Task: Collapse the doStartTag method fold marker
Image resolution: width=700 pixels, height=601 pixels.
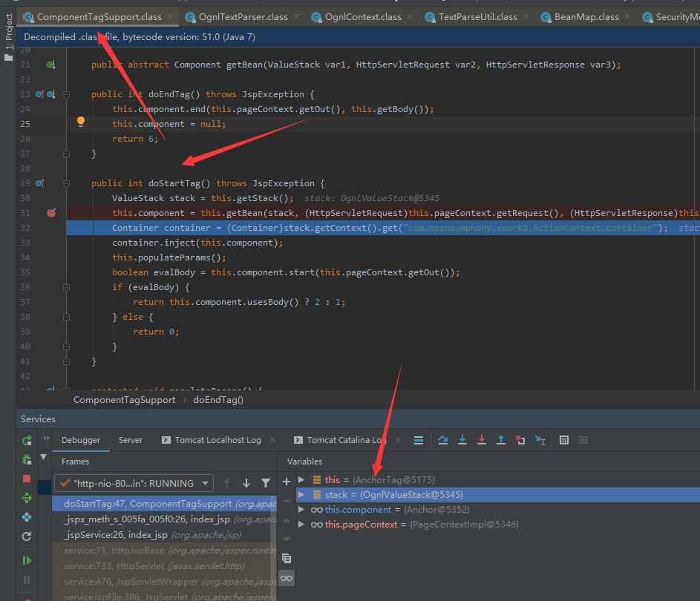Action: coord(67,183)
